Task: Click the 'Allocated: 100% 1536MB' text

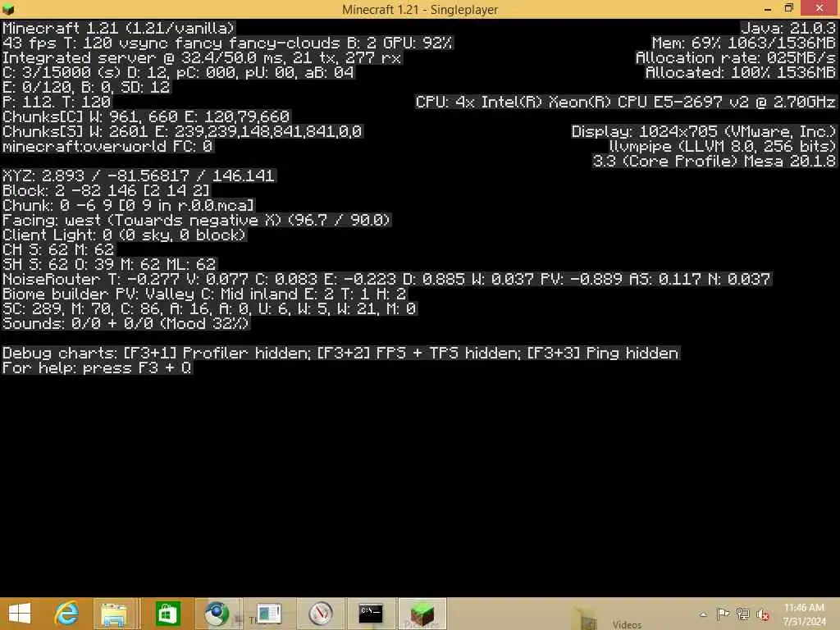Action: pos(741,72)
